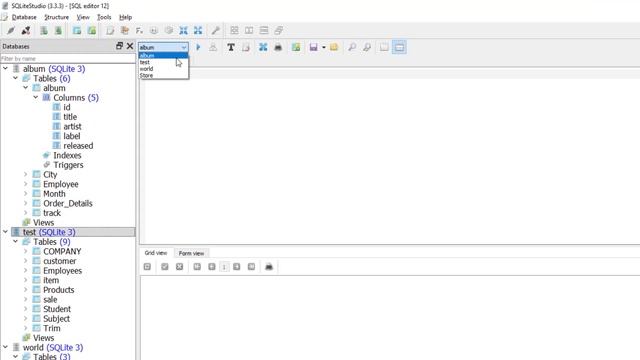Expand the COMPANY table node
The height and width of the screenshot is (360, 640).
(25, 251)
